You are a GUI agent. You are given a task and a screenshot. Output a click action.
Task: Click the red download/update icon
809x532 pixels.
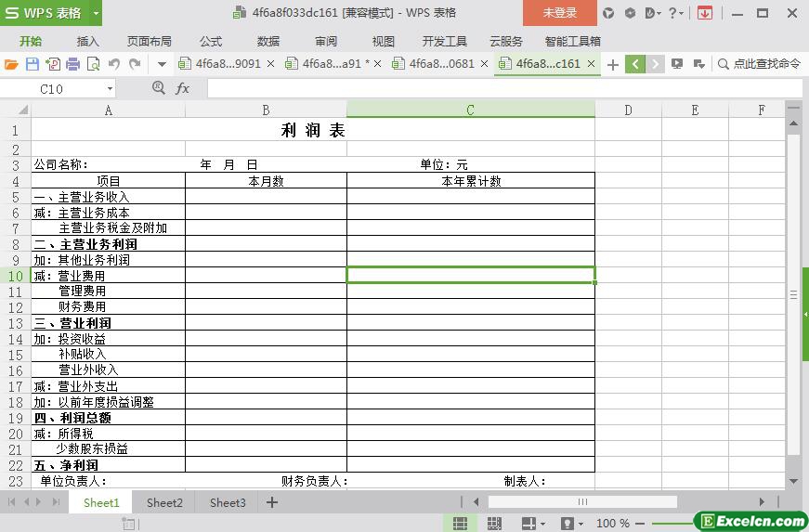click(705, 13)
